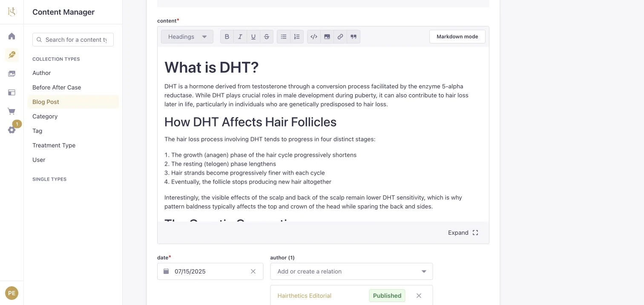Image resolution: width=644 pixels, height=305 pixels.
Task: Toggle bold formatting in the editor
Action: (x=227, y=37)
